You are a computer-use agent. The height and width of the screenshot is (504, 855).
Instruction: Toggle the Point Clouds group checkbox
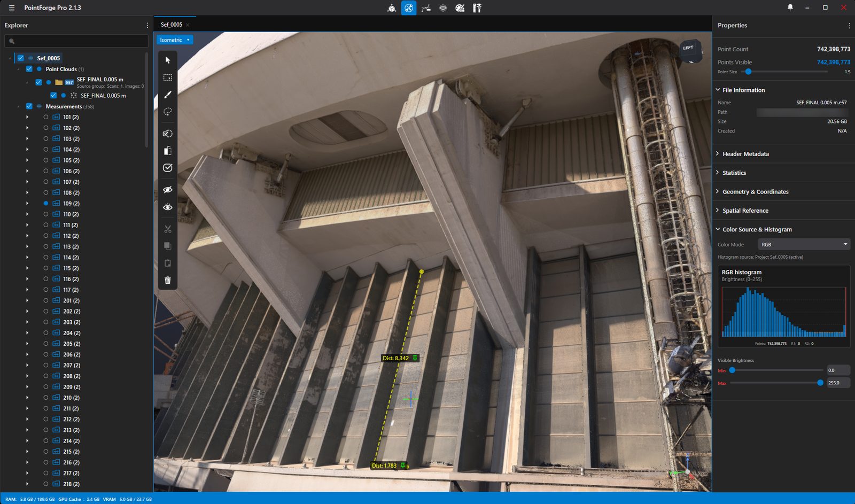29,69
